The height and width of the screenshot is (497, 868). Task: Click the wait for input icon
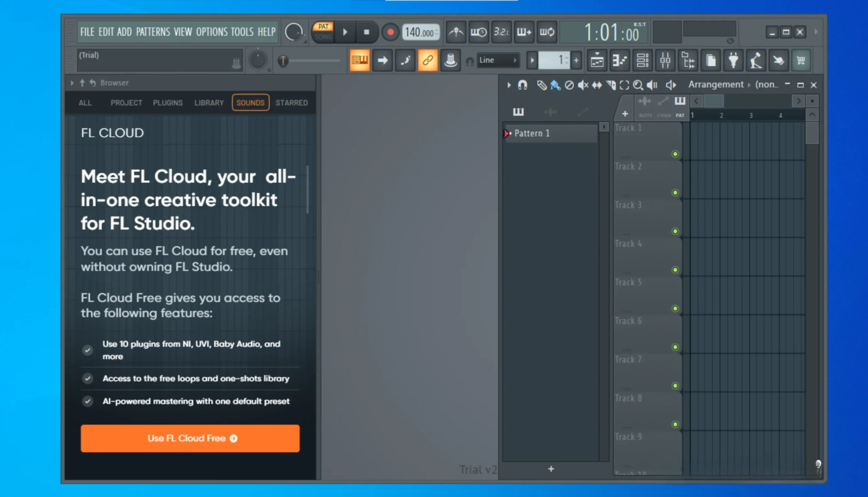(x=478, y=32)
